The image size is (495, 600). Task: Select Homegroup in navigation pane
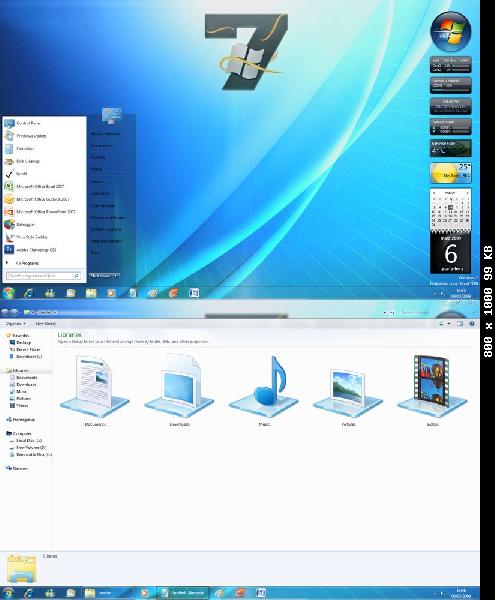(x=23, y=420)
